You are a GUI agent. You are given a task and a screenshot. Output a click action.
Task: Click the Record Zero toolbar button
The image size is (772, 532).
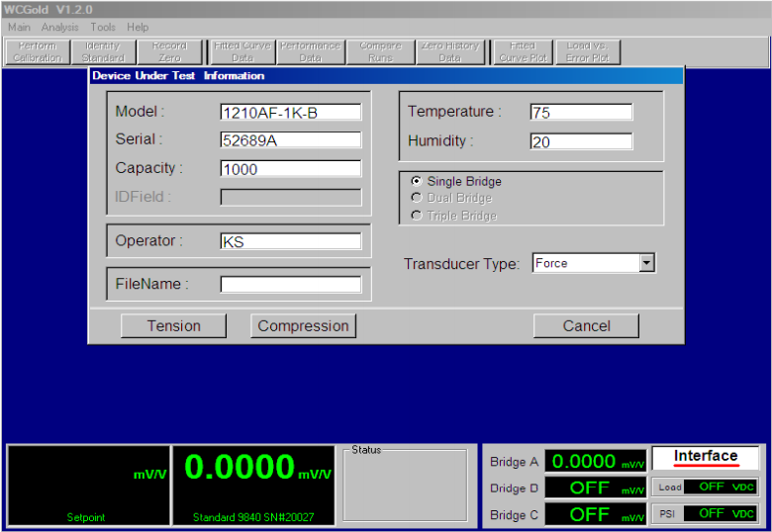169,52
